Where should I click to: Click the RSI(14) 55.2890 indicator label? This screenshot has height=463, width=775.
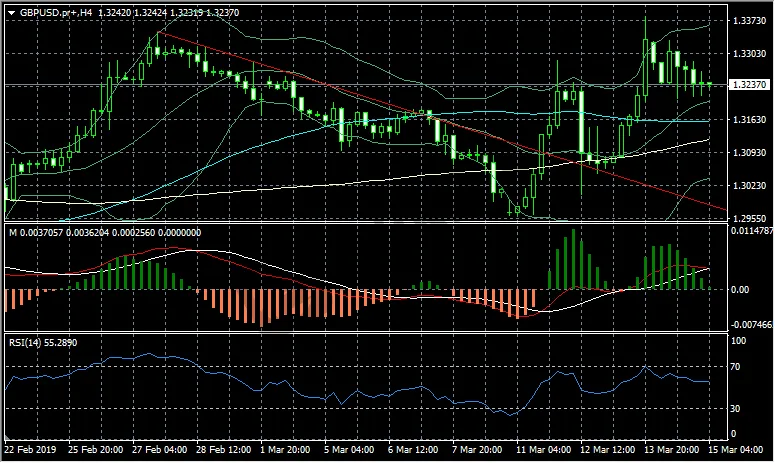click(43, 342)
